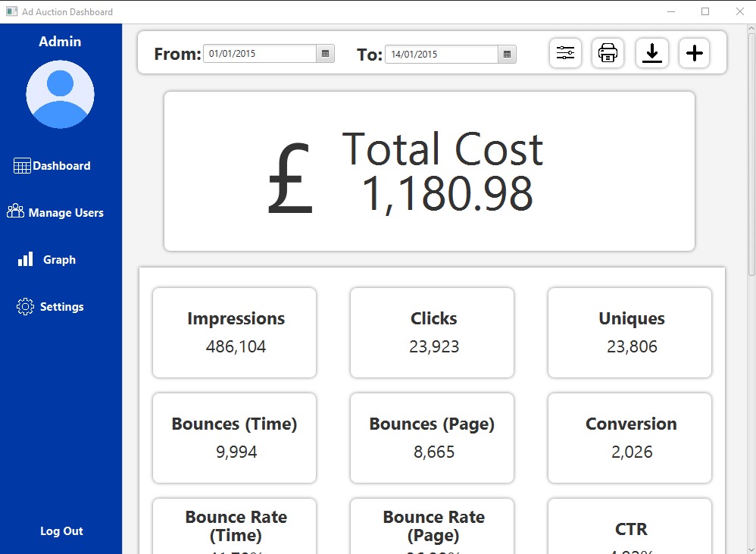Click the printer icon to print

(x=608, y=53)
